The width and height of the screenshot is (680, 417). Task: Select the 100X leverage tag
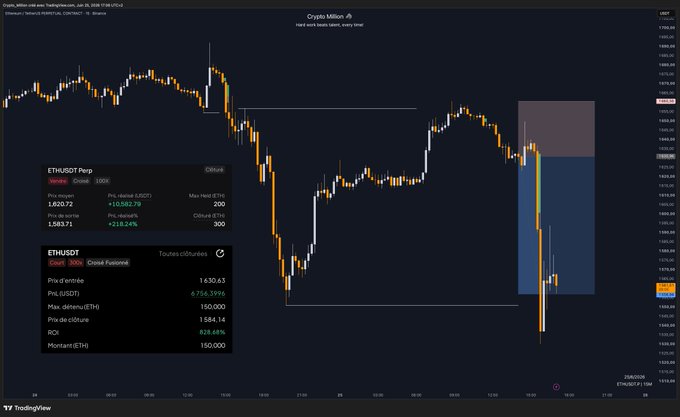(x=102, y=181)
